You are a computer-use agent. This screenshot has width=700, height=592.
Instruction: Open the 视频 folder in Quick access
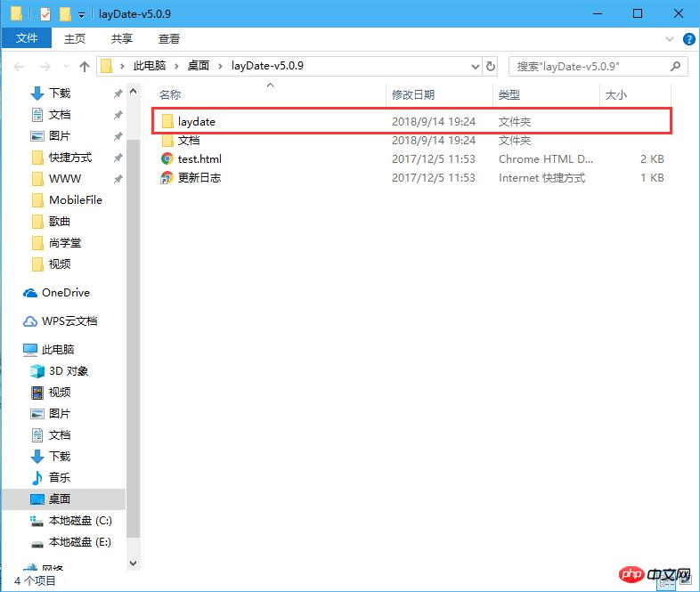(x=60, y=264)
